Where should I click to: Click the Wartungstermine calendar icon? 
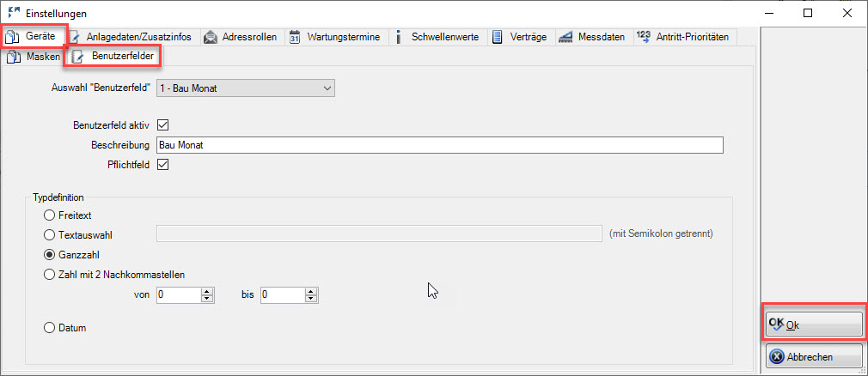(295, 38)
